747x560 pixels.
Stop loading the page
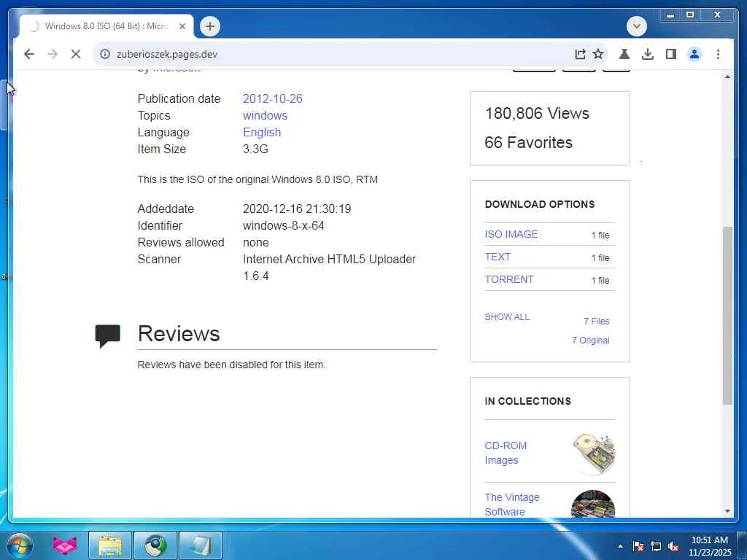point(76,54)
